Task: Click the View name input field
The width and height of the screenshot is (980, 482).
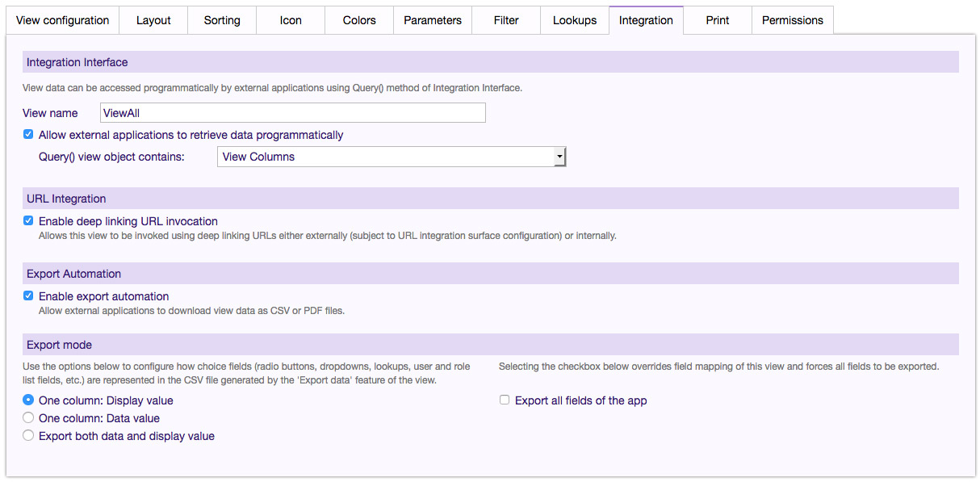Action: (x=292, y=113)
